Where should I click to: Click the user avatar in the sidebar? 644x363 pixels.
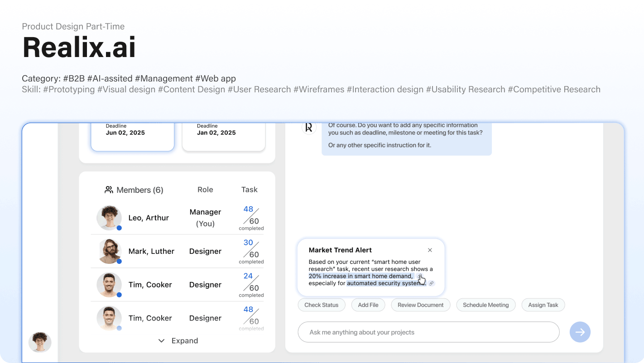tap(40, 342)
